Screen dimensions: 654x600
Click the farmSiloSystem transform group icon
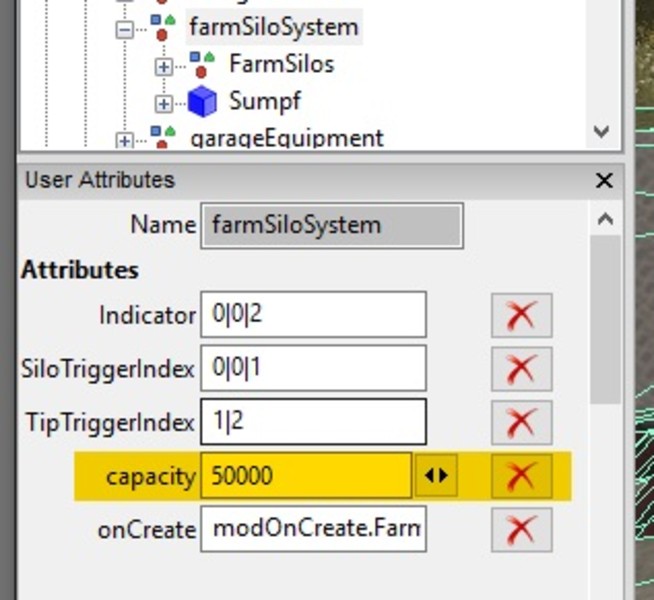(x=163, y=27)
